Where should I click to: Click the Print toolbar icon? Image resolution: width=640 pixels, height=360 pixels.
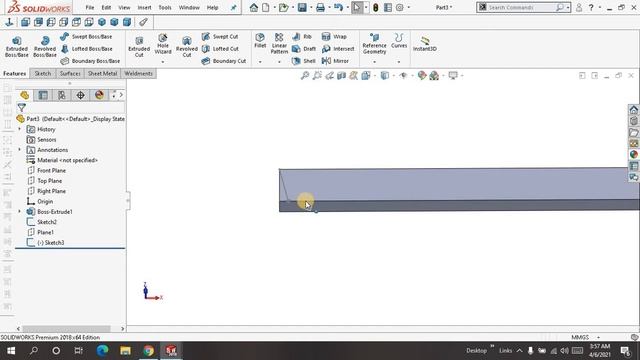320,7
